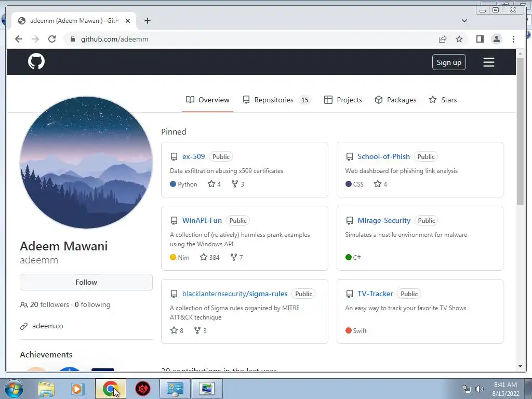Open blacklanternsecurity/sigma-rules repository
The width and height of the screenshot is (532, 399).
point(235,294)
